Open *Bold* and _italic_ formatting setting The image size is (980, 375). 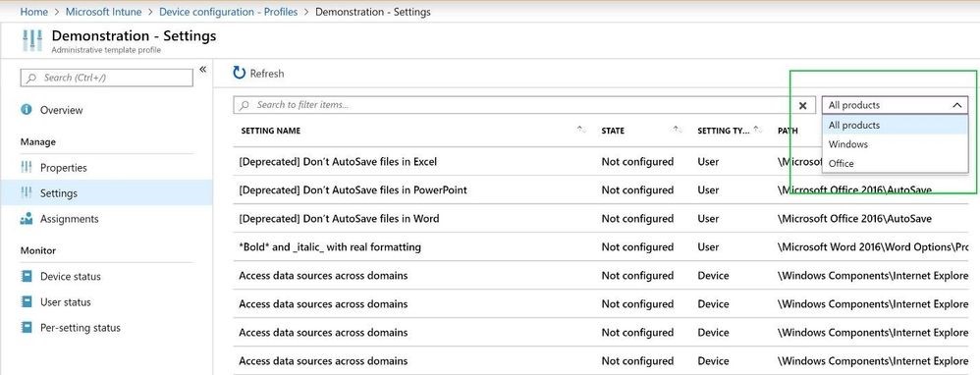point(329,246)
